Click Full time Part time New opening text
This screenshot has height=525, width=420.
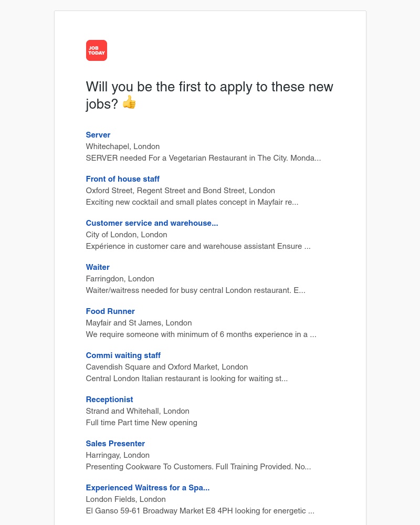141,423
